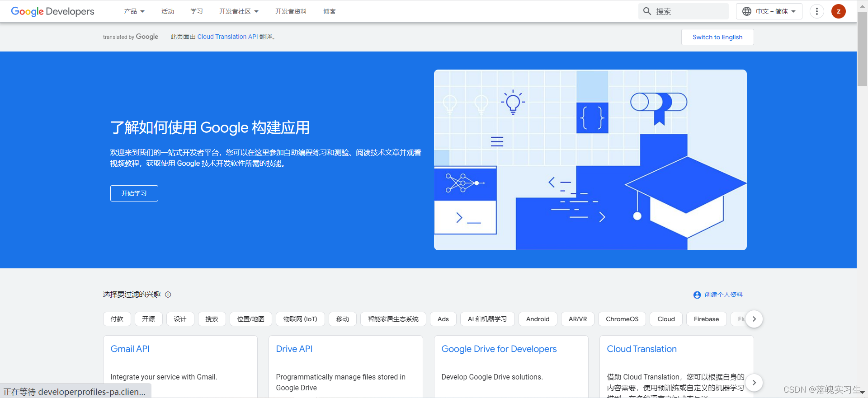Click the next arrow on the cards carousel
The width and height of the screenshot is (868, 398).
pyautogui.click(x=754, y=383)
